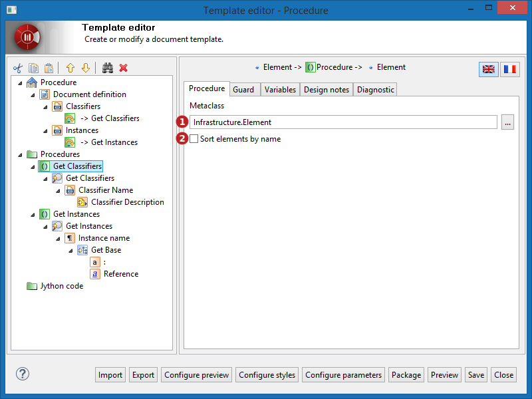
Task: Switch to French language flag
Action: (x=510, y=69)
